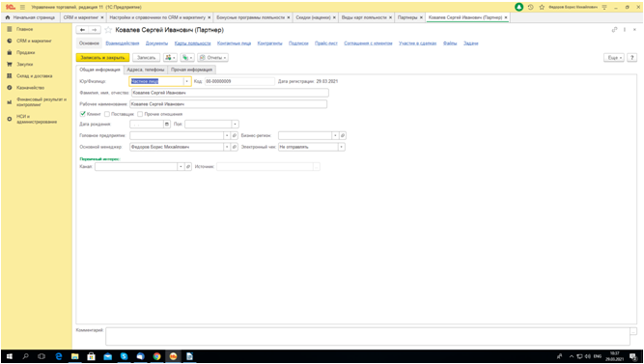The height and width of the screenshot is (364, 644).
Task: Switch to Скидки (наценки) tab
Action: tap(314, 17)
